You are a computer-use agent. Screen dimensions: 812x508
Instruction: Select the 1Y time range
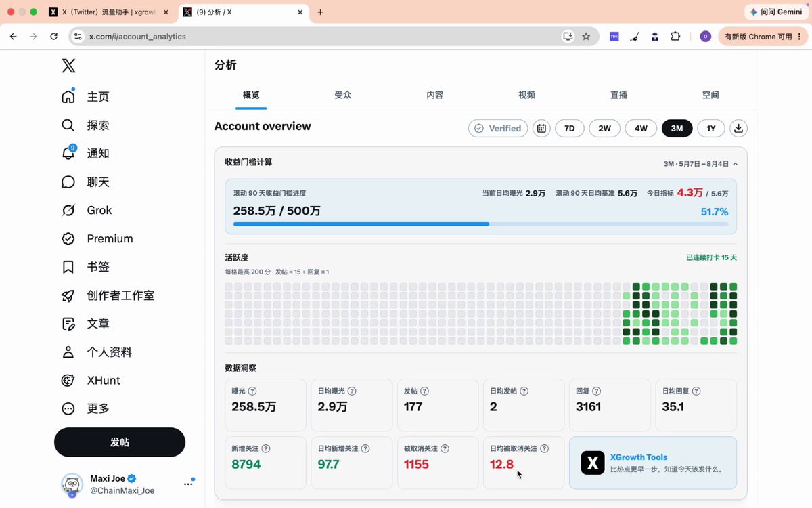click(x=711, y=129)
